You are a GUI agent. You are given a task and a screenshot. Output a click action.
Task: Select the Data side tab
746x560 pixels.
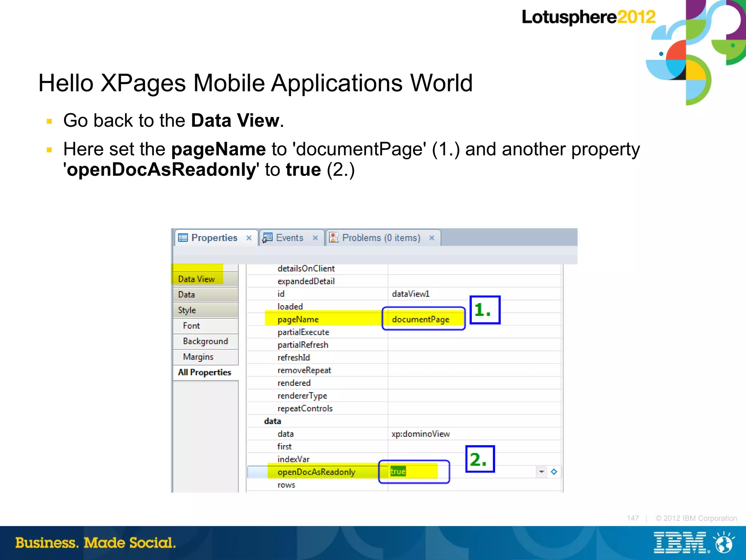coord(205,294)
